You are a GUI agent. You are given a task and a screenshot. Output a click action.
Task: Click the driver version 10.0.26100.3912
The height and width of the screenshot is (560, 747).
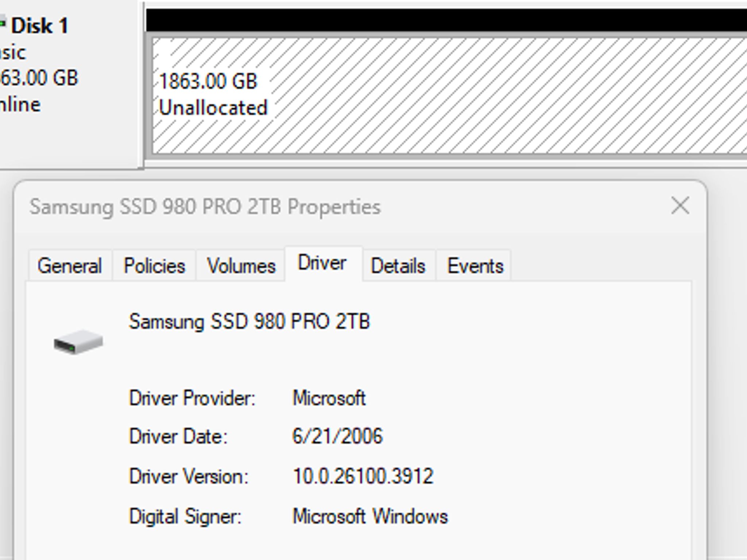click(363, 476)
